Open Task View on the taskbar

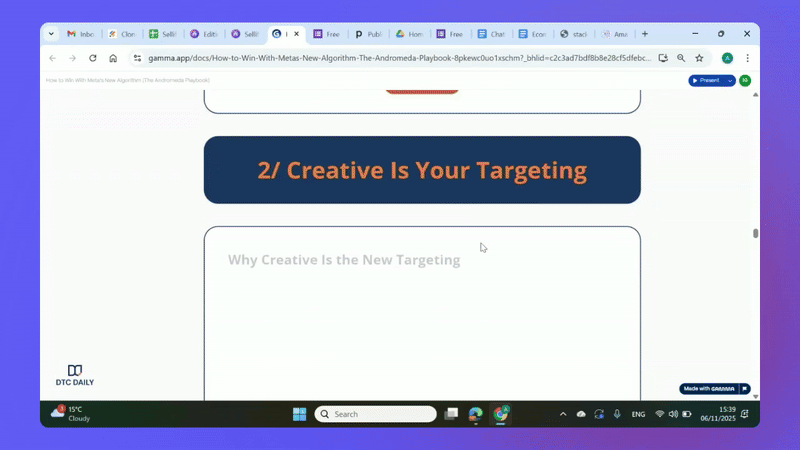coord(451,414)
